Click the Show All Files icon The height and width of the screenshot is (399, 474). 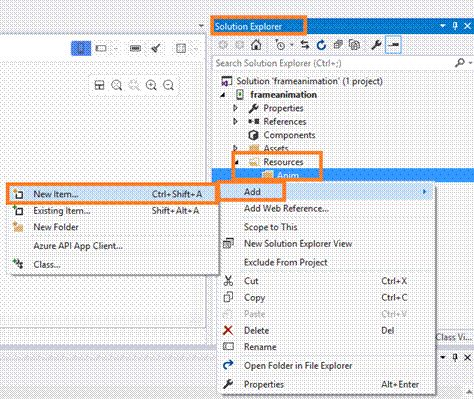pyautogui.click(x=354, y=45)
